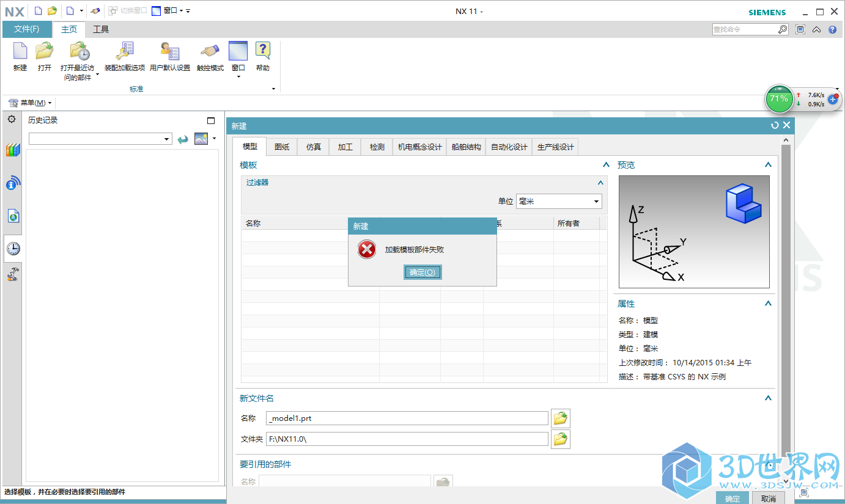
Task: Click the 打开 ribbon icon
Action: tap(45, 57)
